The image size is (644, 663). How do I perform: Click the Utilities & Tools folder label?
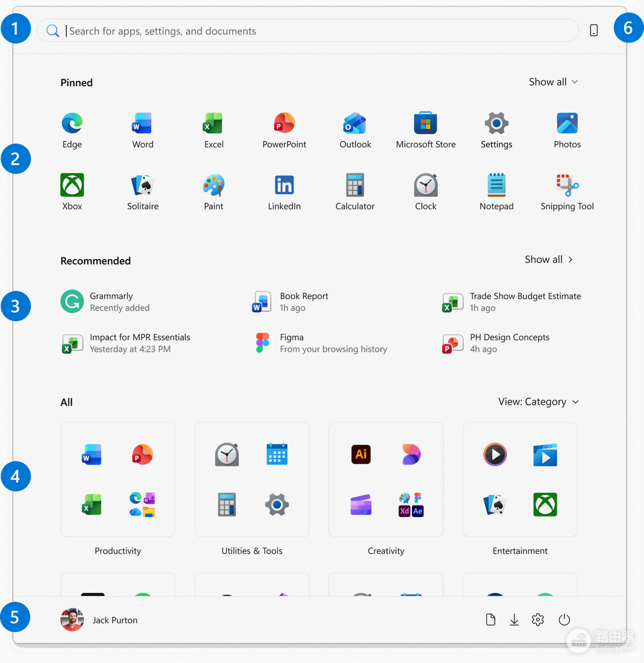pyautogui.click(x=252, y=551)
